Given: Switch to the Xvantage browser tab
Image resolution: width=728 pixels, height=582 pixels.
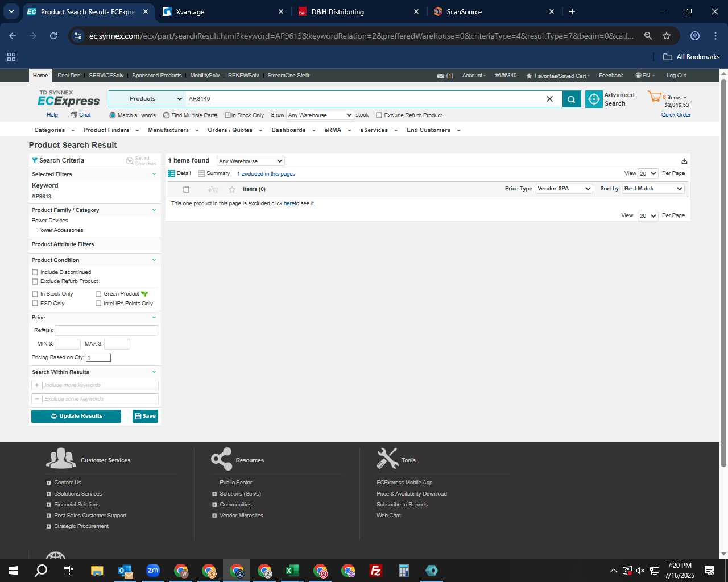Looking at the screenshot, I should click(x=222, y=11).
